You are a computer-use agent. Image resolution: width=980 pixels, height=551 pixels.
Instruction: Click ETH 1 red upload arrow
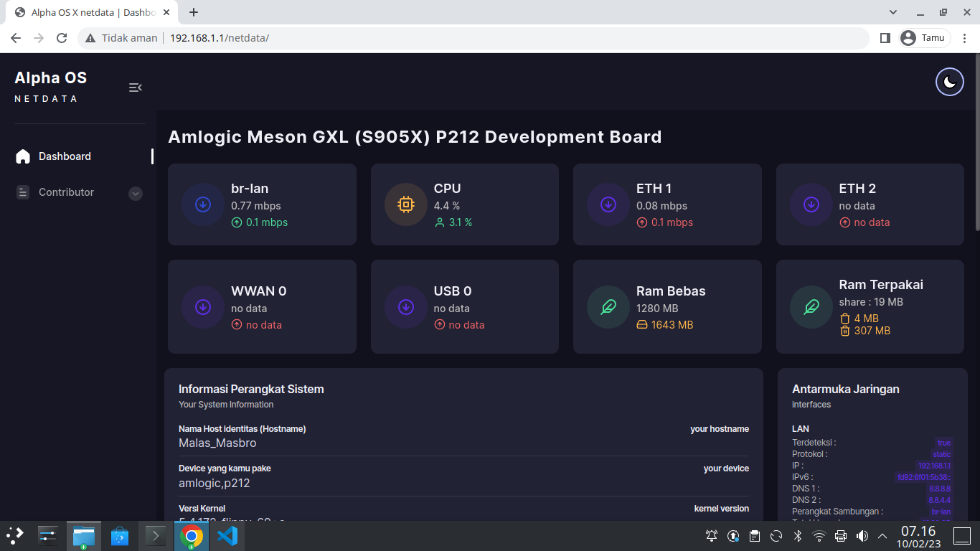pos(642,222)
